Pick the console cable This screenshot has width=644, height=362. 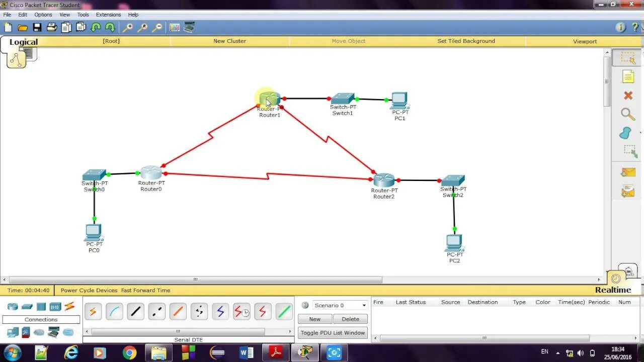coord(114,312)
